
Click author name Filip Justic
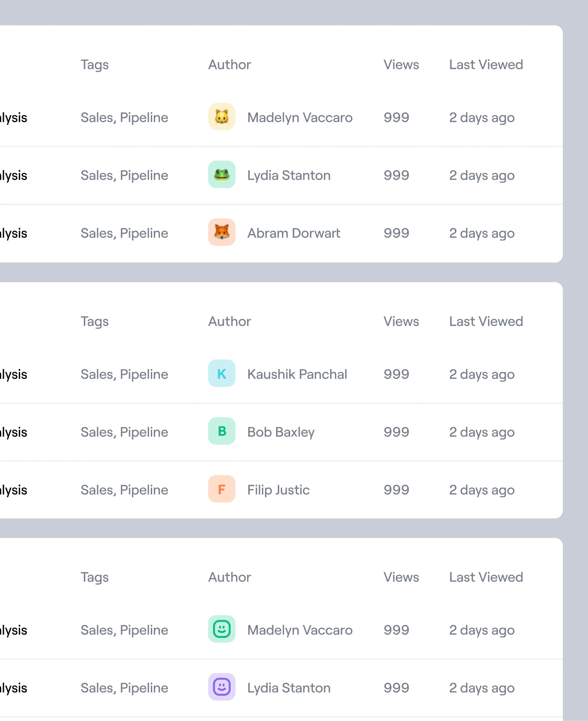point(278,490)
